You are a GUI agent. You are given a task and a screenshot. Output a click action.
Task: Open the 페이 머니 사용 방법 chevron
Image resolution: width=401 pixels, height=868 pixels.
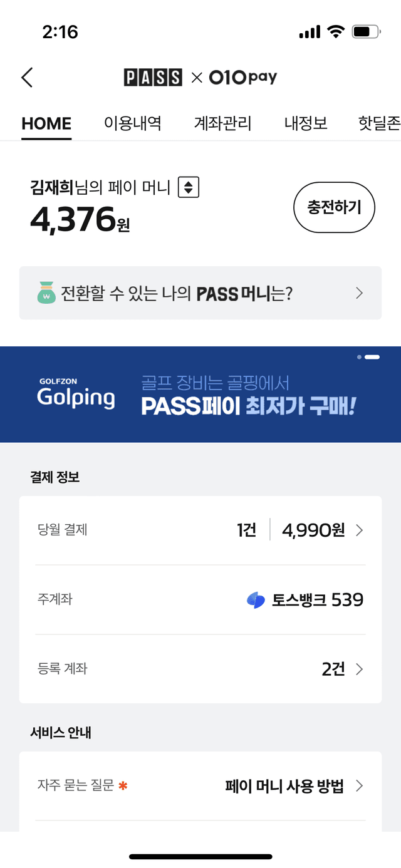point(359,786)
